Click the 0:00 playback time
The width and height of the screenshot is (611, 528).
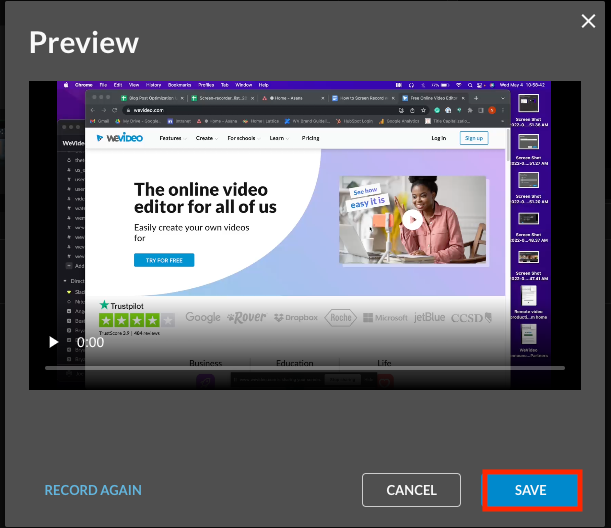click(x=90, y=342)
